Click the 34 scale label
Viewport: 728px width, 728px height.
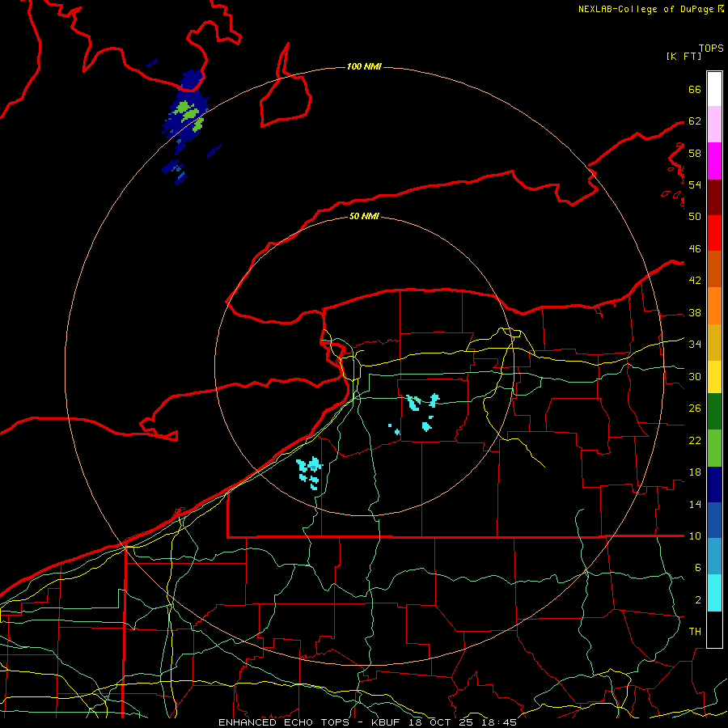coord(695,345)
